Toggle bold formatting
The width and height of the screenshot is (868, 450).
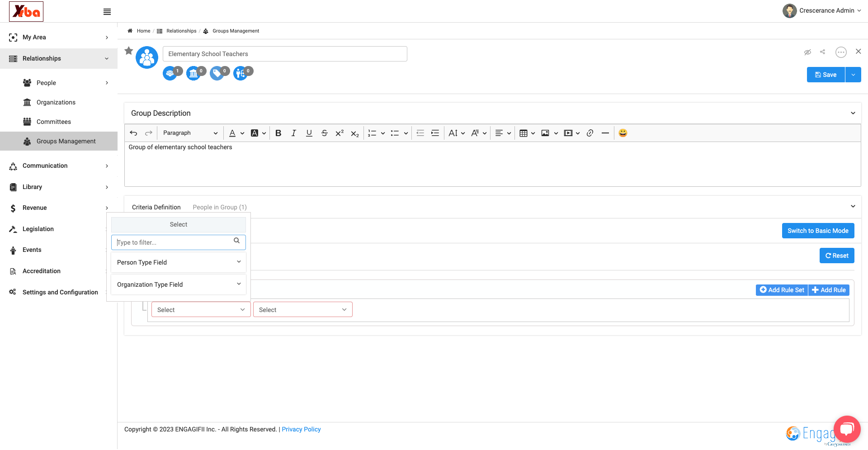pyautogui.click(x=278, y=133)
